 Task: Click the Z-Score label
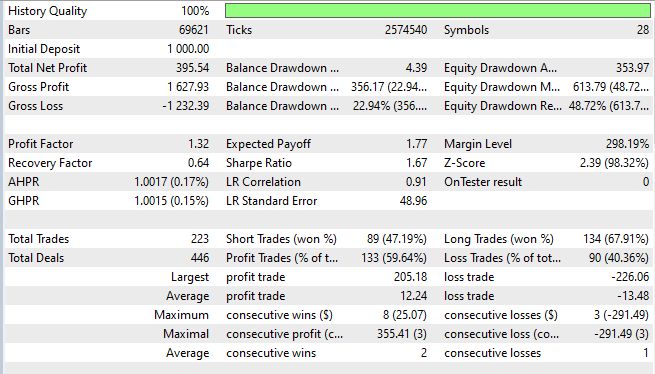[x=465, y=163]
